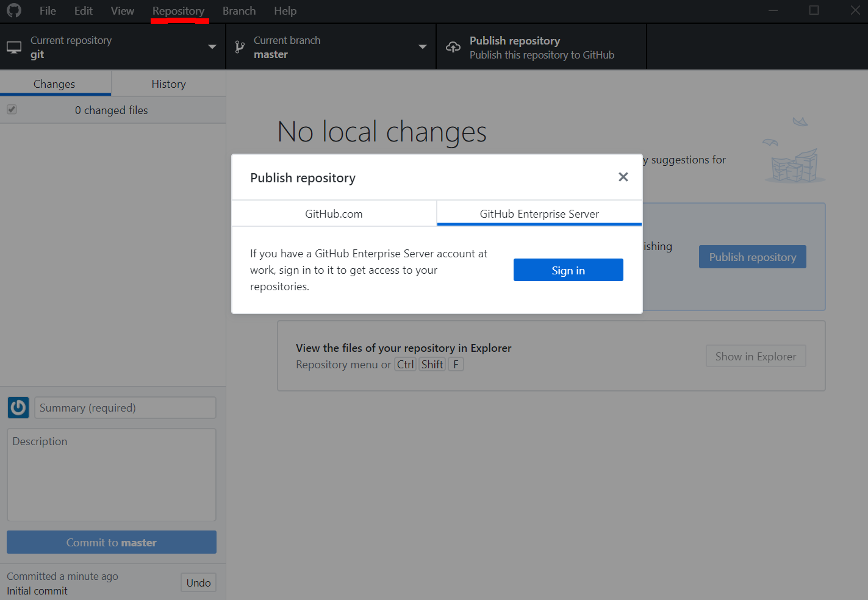Viewport: 868px width, 600px height.
Task: Maximize the GitHub Desktop window
Action: click(x=814, y=10)
